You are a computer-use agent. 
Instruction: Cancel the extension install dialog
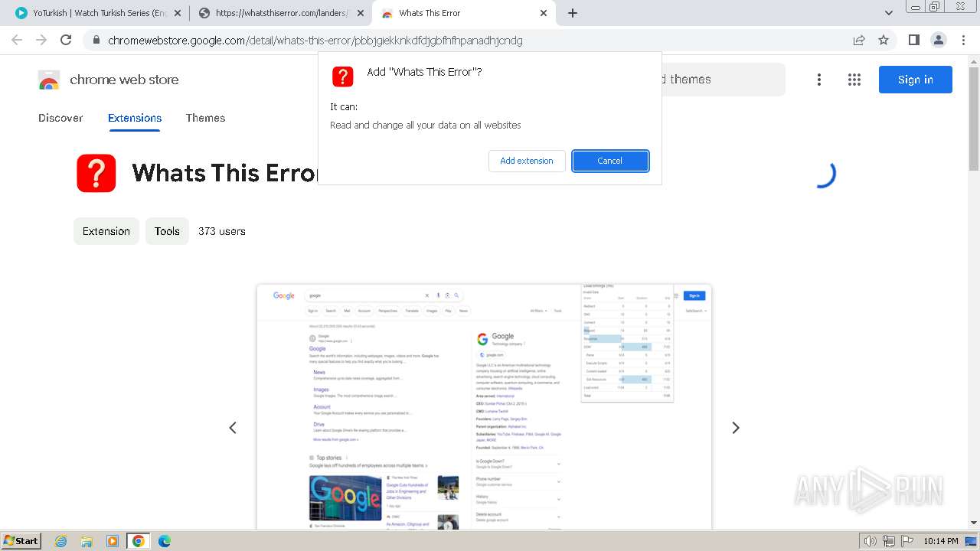[610, 161]
